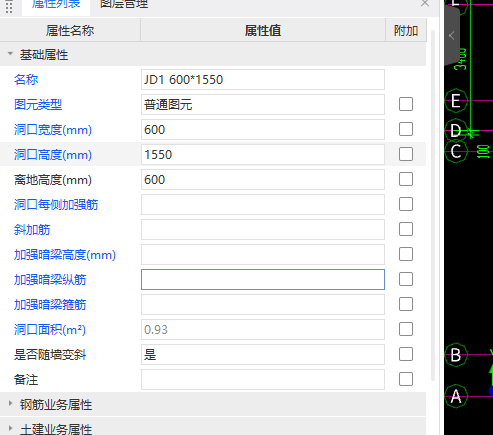Switch to the 图层管理 tab
The width and height of the screenshot is (493, 435).
[124, 5]
